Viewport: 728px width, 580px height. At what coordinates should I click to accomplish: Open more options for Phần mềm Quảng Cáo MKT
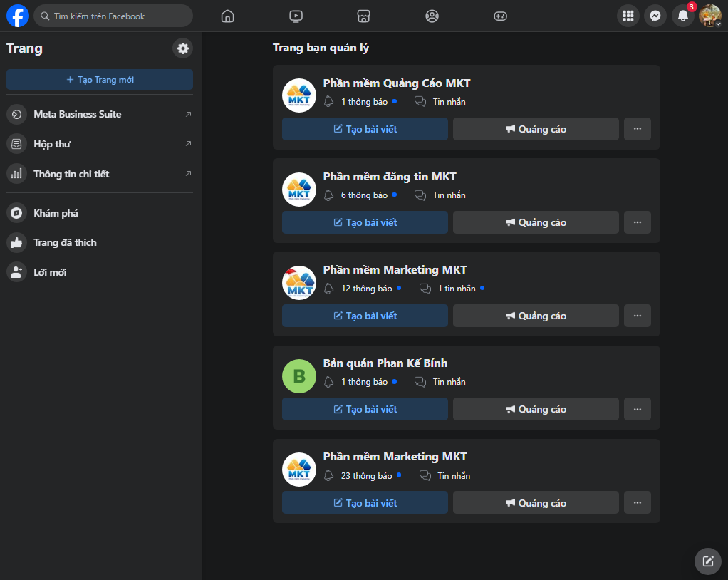pyautogui.click(x=637, y=129)
